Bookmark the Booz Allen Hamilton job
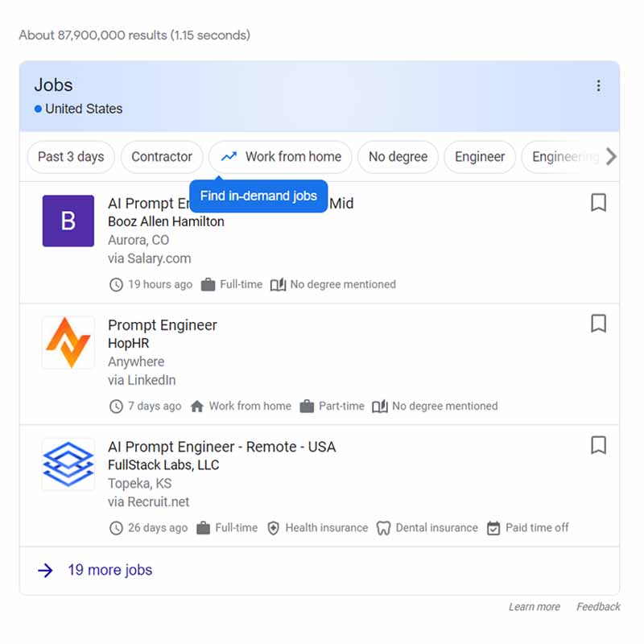Screen dimensions: 644x644 pyautogui.click(x=598, y=203)
